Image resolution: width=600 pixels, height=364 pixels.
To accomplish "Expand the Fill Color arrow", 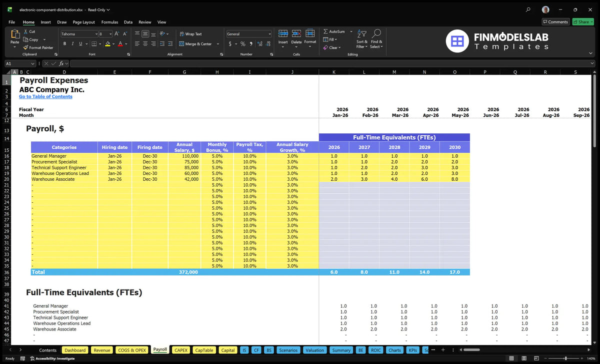I will (x=113, y=44).
